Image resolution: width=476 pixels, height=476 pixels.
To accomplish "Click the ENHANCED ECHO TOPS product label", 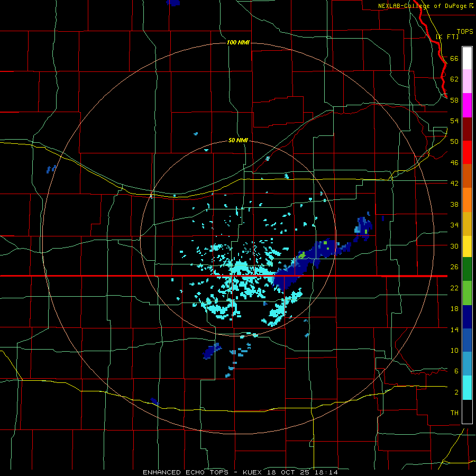I will [x=186, y=472].
